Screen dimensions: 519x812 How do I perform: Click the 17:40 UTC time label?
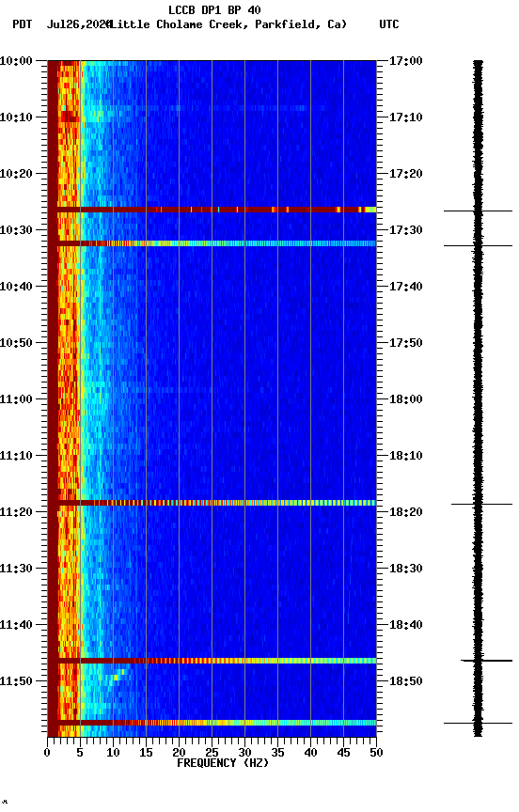tap(406, 287)
